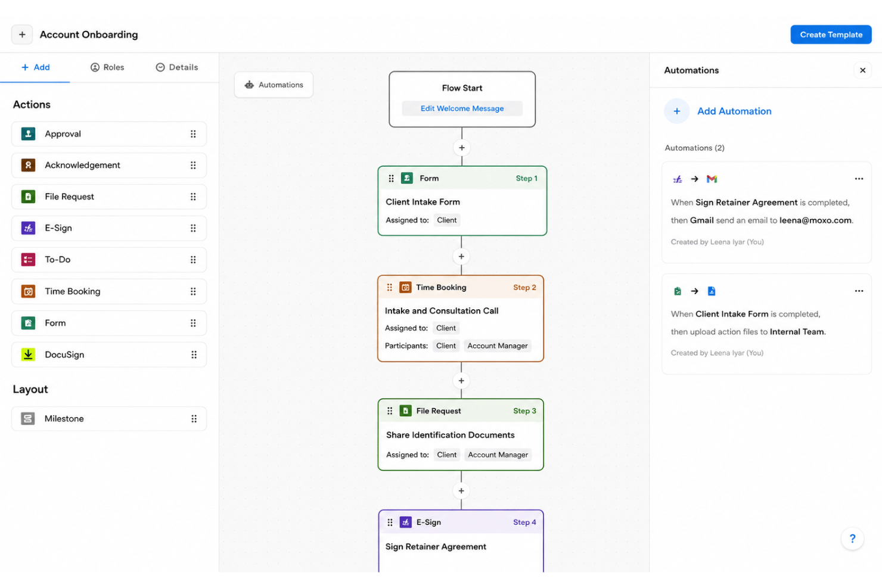Click the Automations button on the canvas
This screenshot has height=588, width=882.
tap(274, 85)
